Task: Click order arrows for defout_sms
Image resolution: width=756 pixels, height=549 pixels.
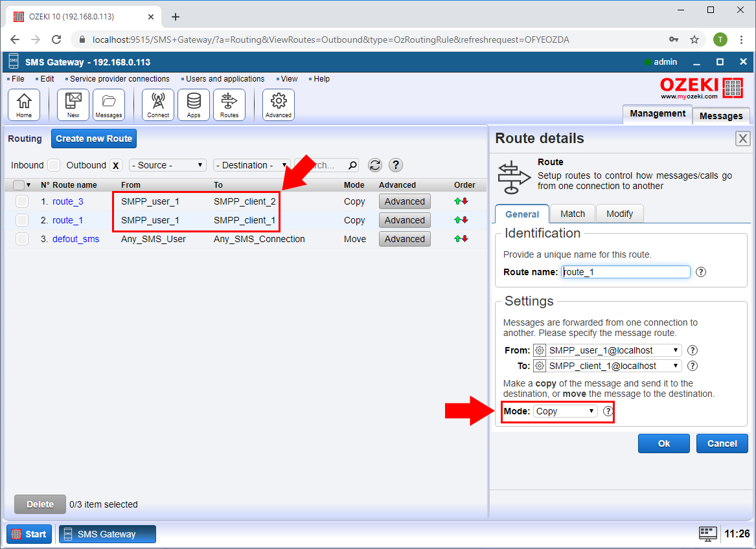Action: (461, 239)
